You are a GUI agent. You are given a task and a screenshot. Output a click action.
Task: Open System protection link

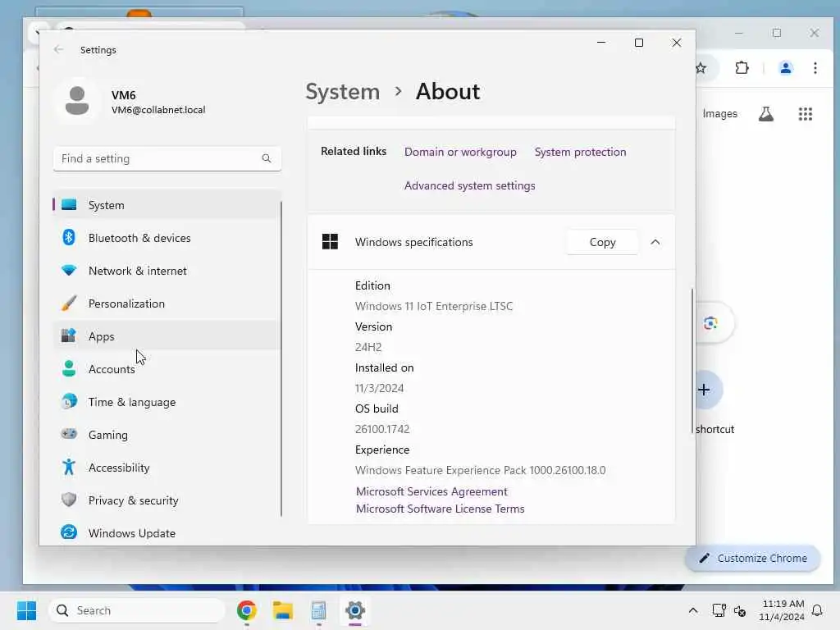click(580, 152)
